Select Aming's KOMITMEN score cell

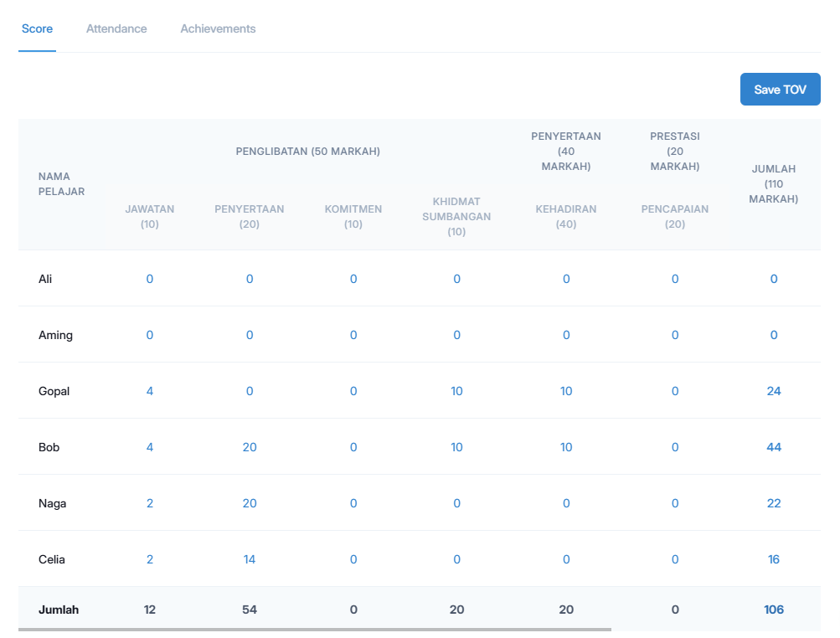click(x=353, y=335)
